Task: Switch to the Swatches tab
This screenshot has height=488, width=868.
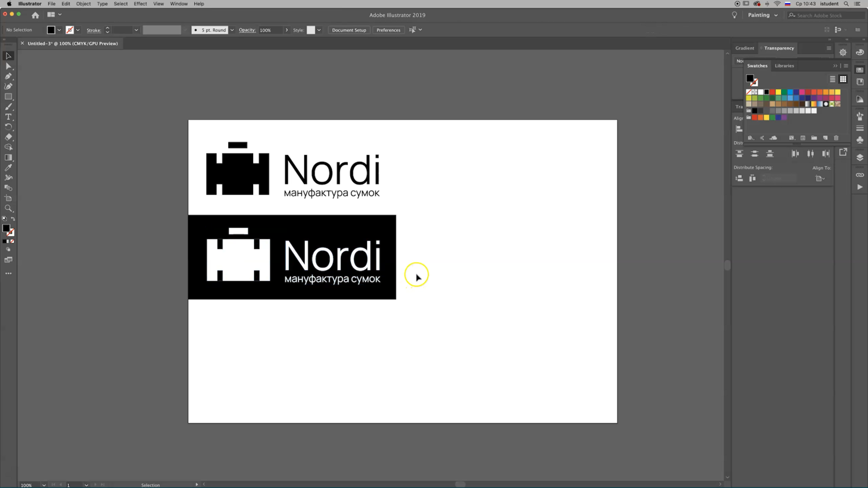Action: pos(757,66)
